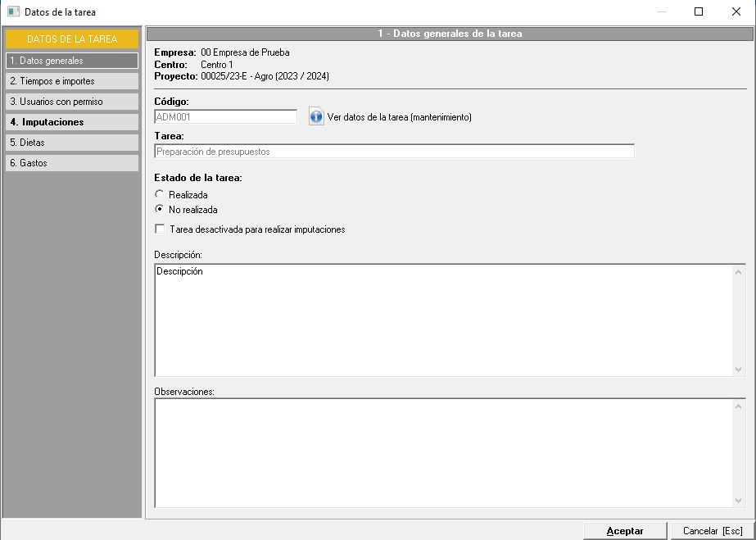Click the Código field containing ADM001
756x540 pixels.
click(225, 117)
